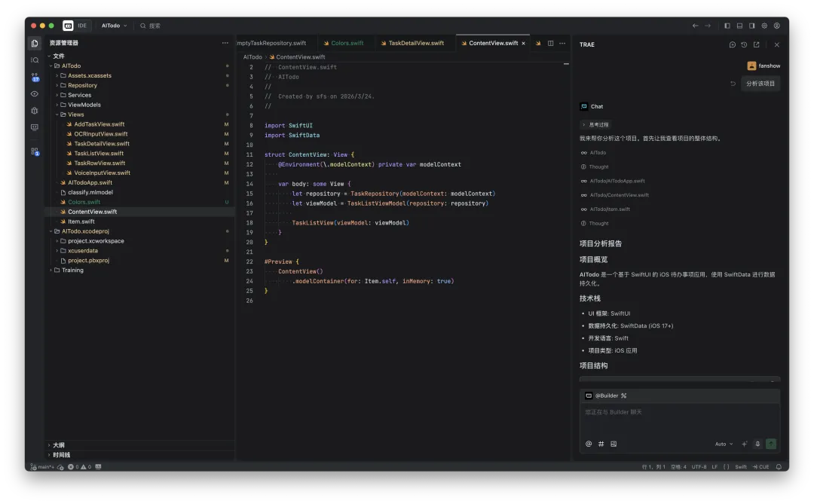Toggle the right sidebar layout icon
This screenshot has height=504, width=814.
(751, 26)
